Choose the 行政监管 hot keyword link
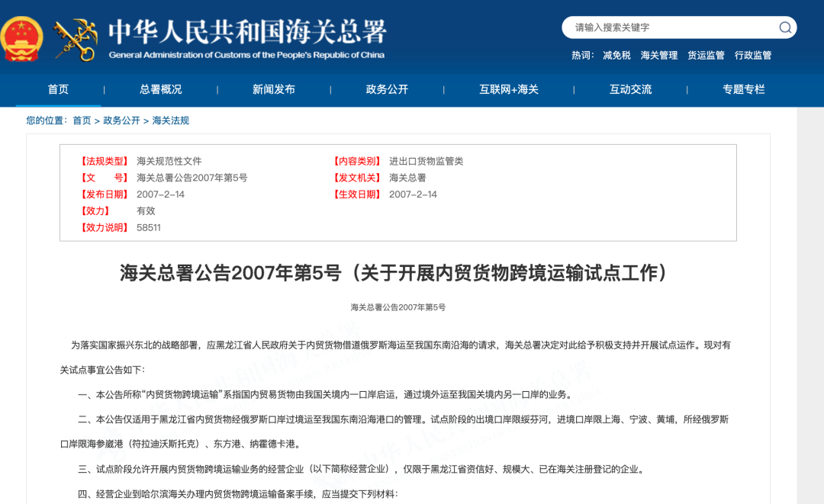 point(753,55)
